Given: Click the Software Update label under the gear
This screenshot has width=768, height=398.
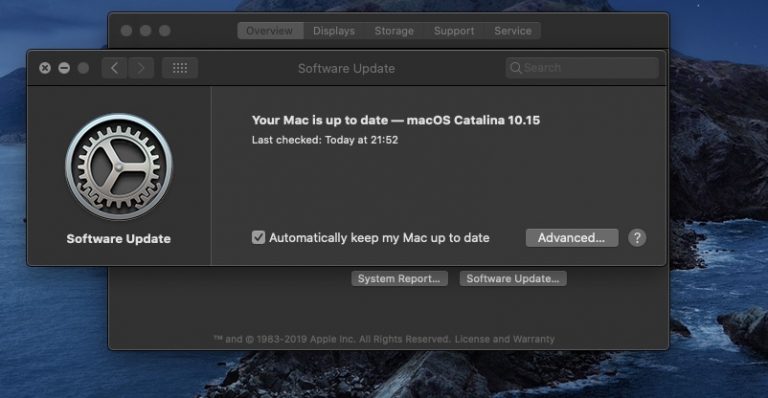Looking at the screenshot, I should tap(119, 239).
